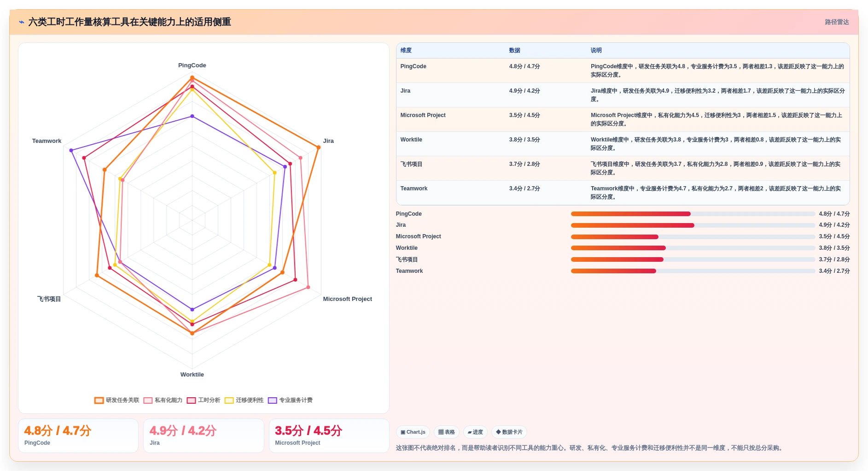Toggle the 工时分析 legend series
The height and width of the screenshot is (471, 868).
pyautogui.click(x=204, y=400)
